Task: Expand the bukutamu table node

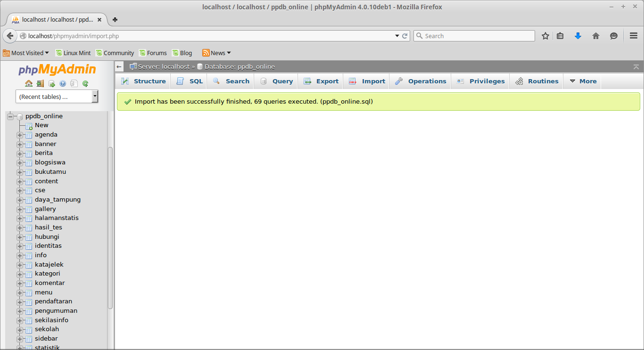Action: (x=20, y=172)
